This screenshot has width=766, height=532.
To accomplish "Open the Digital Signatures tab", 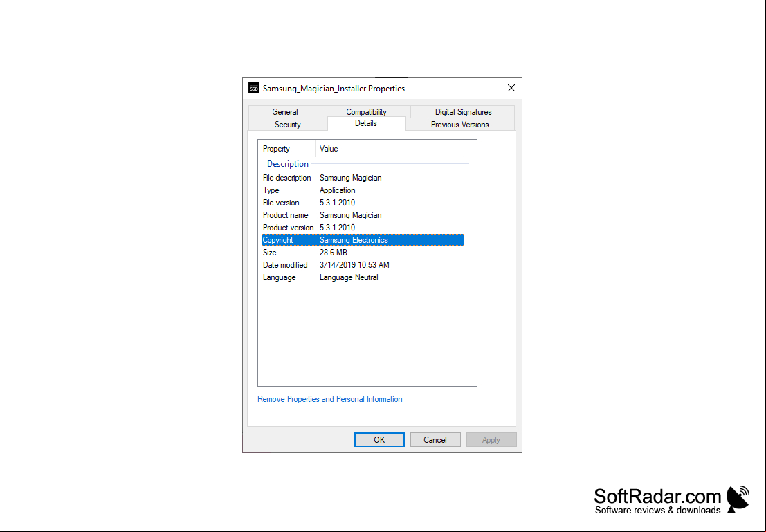I will pyautogui.click(x=463, y=112).
